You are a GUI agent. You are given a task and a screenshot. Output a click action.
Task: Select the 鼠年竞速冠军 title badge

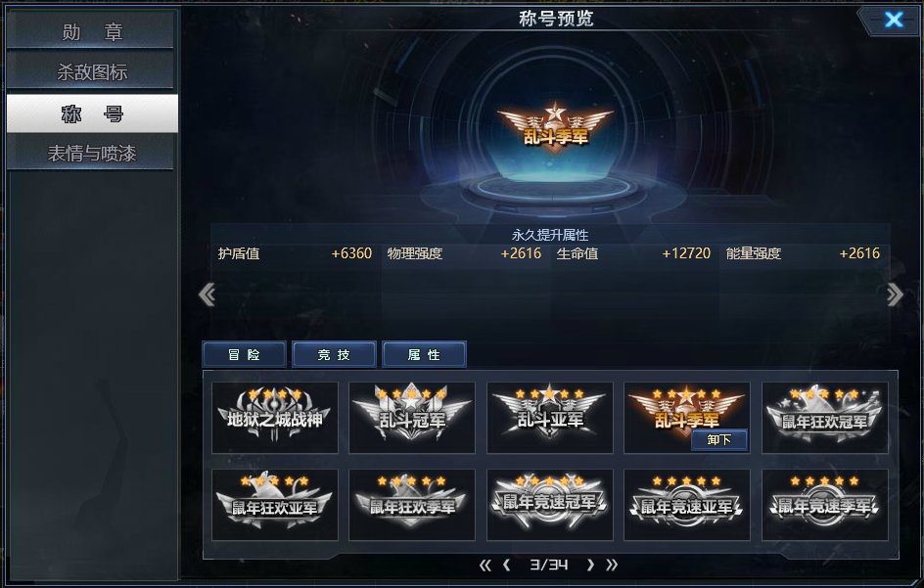[x=550, y=505]
